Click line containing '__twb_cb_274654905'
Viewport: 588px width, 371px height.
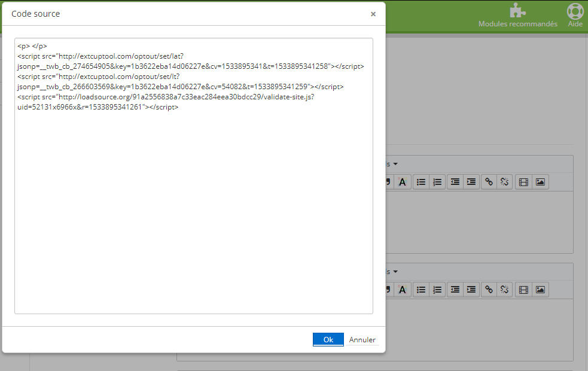tap(190, 66)
